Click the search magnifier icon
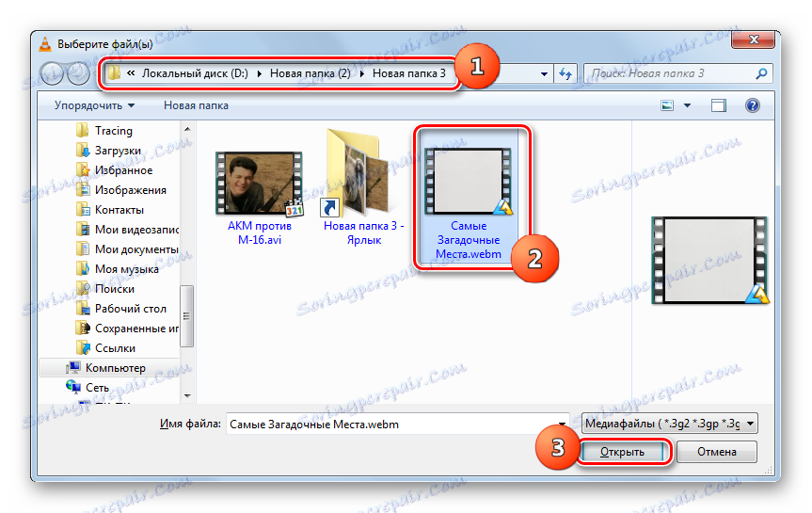The image size is (812, 513). pyautogui.click(x=761, y=73)
